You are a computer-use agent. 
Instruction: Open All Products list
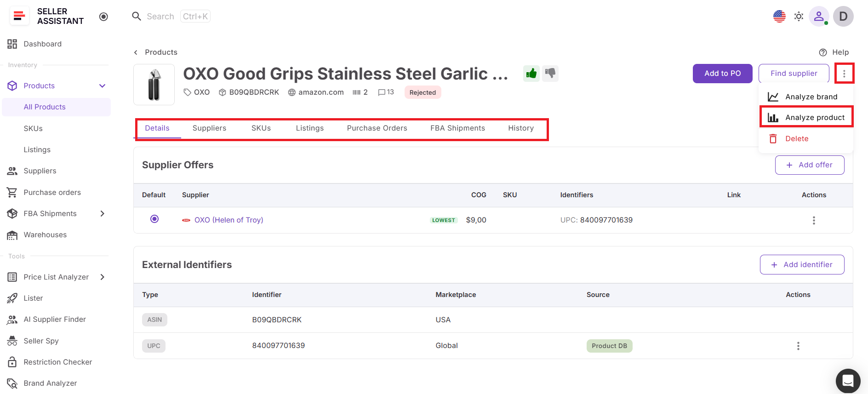45,107
